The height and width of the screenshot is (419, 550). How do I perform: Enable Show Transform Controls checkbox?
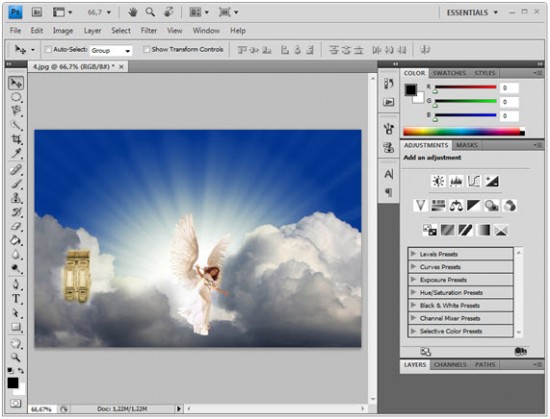146,49
